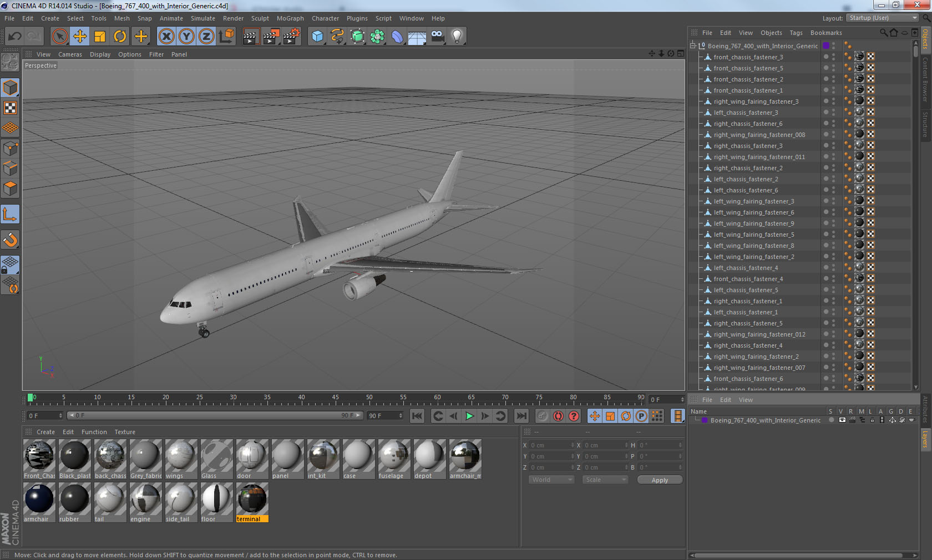This screenshot has height=560, width=932.
Task: Open the spline pen tools icon
Action: tap(337, 37)
